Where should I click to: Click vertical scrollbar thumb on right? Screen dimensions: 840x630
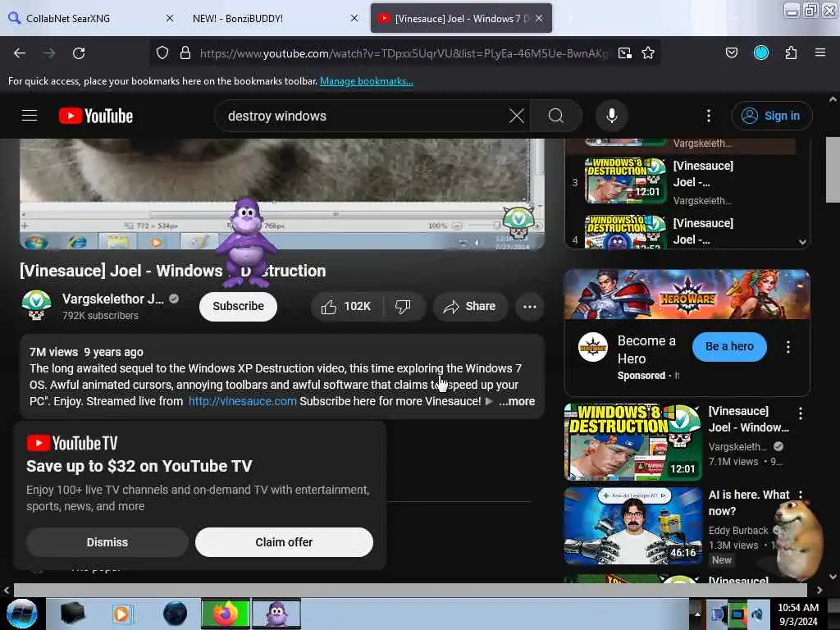833,171
